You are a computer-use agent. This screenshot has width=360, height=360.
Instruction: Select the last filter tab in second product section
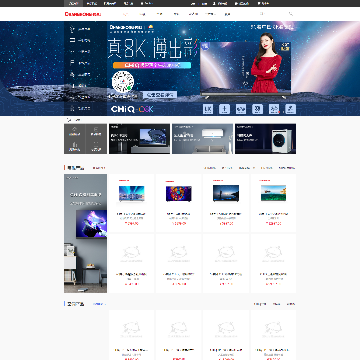point(291,304)
